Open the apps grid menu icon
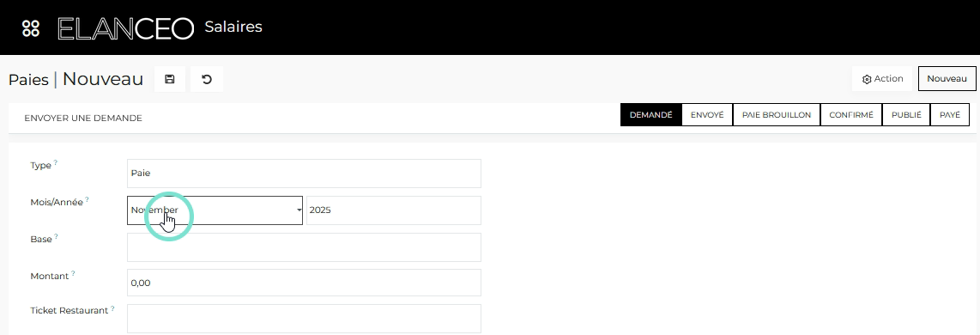 point(31,28)
